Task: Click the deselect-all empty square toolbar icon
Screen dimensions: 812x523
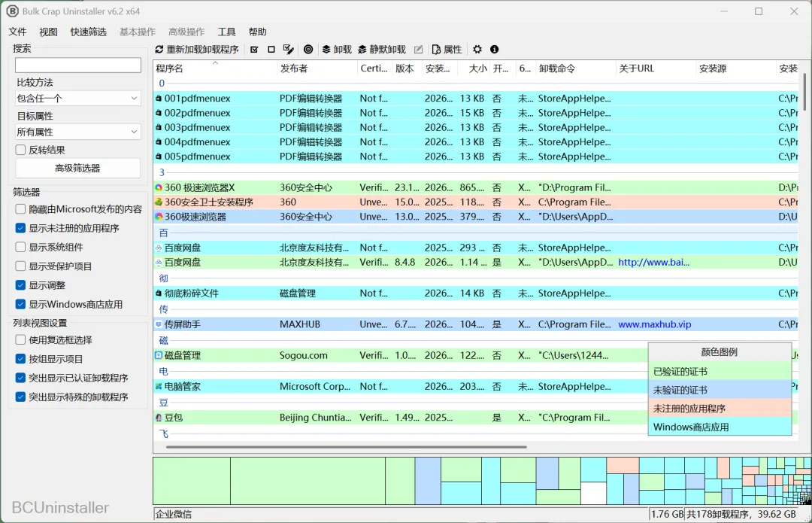Action: tap(271, 49)
